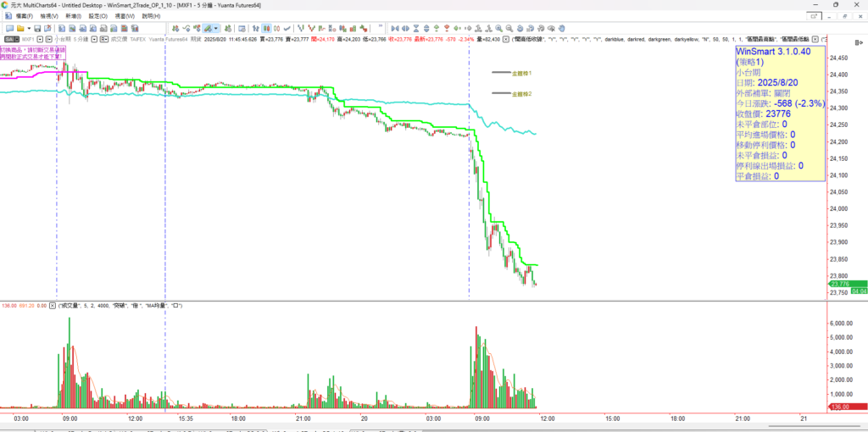868x432 pixels.
Task: Click the 日期: 2025/8/20 line
Action: (767, 82)
